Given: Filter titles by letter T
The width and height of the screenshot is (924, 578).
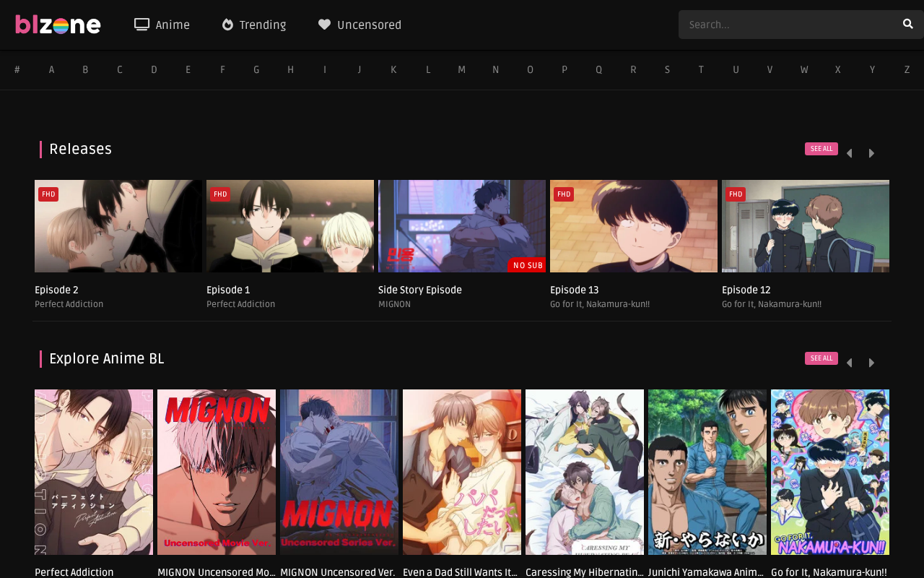Looking at the screenshot, I should pos(701,70).
